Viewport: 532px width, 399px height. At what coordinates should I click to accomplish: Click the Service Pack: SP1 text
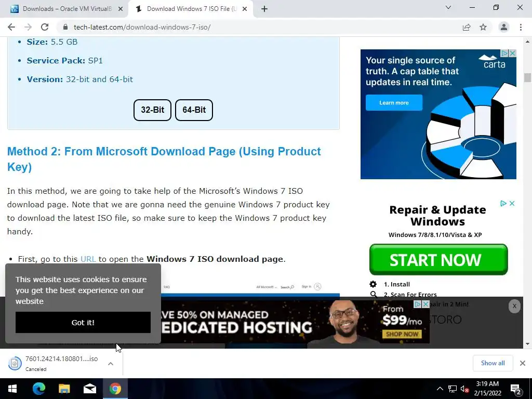pos(65,60)
